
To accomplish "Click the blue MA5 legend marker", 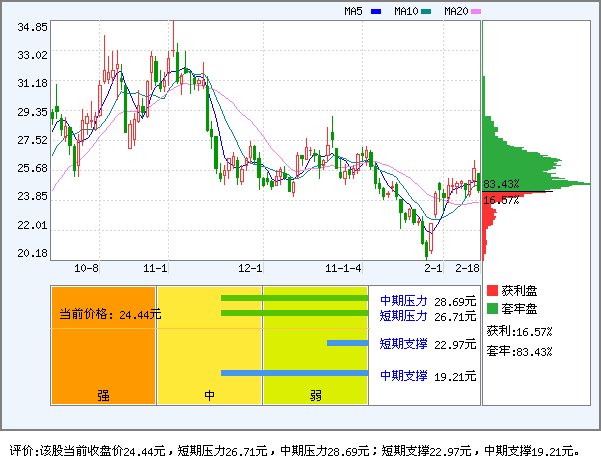I will [376, 12].
